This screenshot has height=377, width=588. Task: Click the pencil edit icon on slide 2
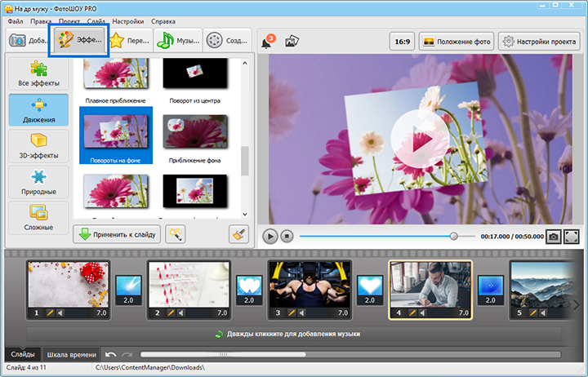[x=171, y=313]
